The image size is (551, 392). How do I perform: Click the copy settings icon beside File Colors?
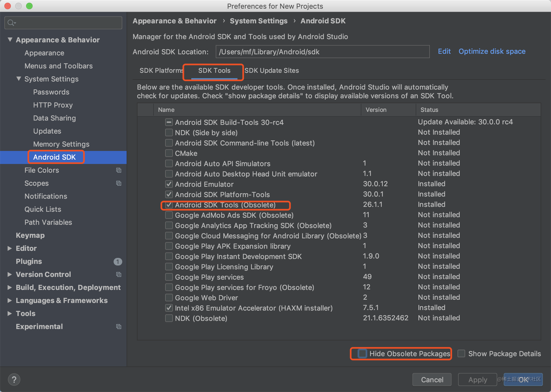click(x=119, y=170)
